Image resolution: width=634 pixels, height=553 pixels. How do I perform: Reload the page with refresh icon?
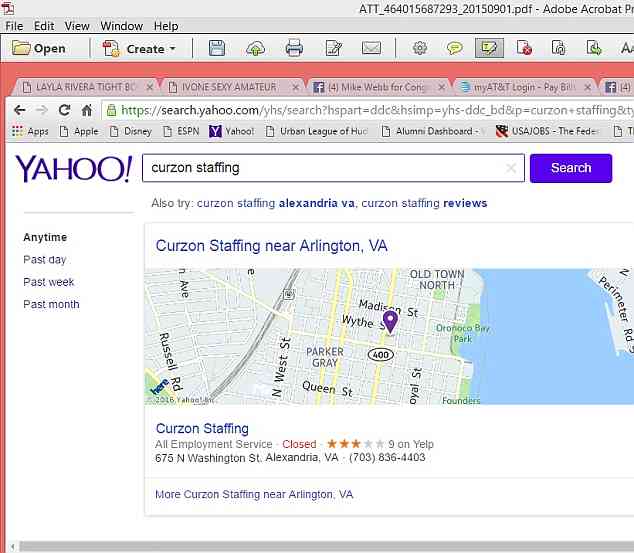(64, 110)
